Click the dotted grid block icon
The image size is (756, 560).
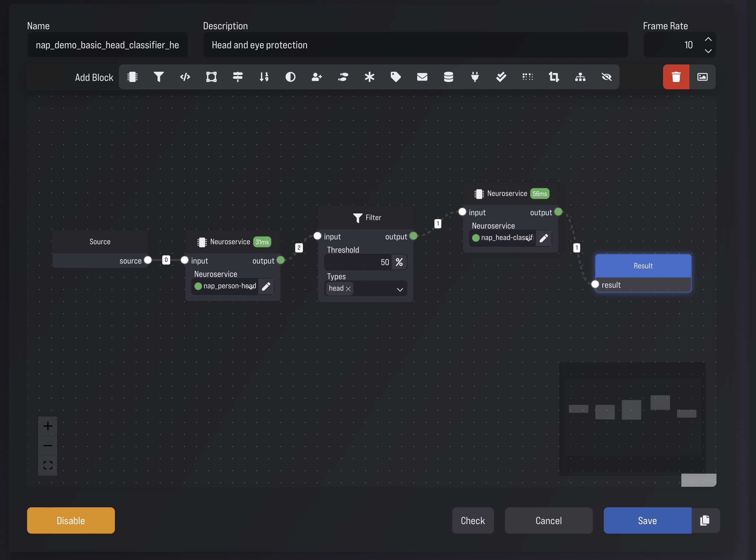coord(528,77)
